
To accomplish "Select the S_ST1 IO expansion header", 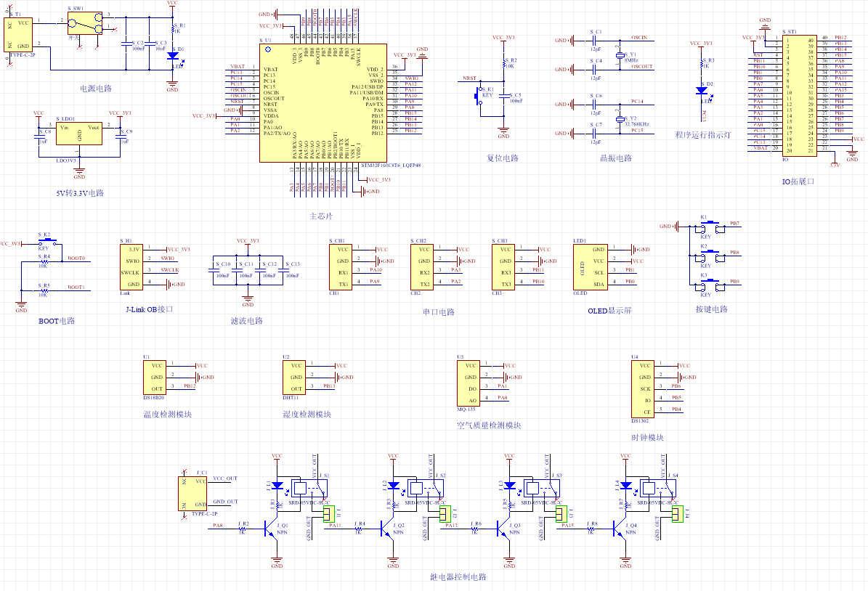I will tap(799, 96).
